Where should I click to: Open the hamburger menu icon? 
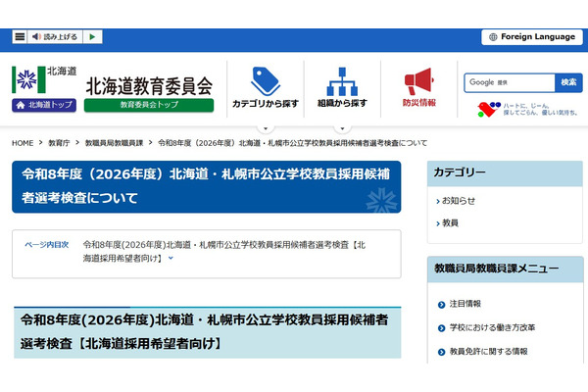tap(20, 37)
